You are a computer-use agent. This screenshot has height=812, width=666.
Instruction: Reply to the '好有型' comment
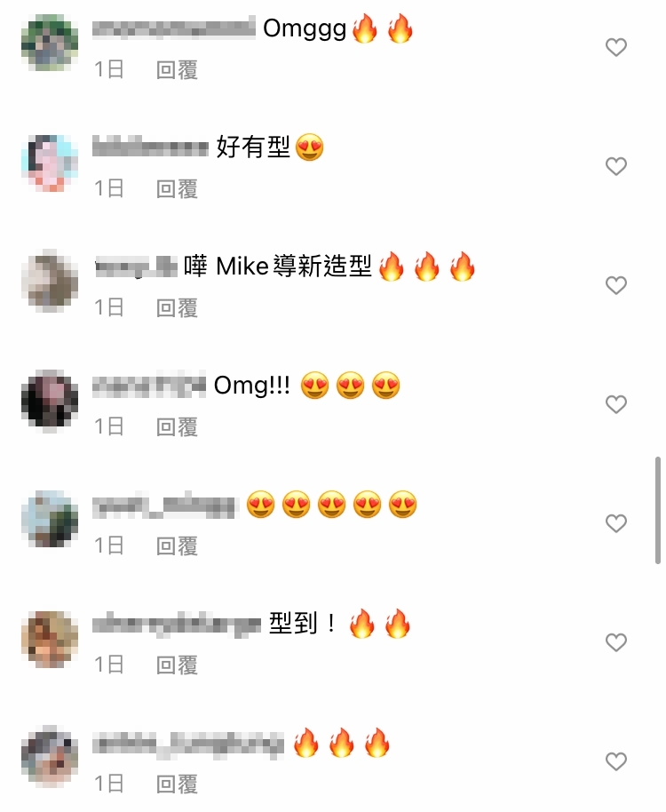click(x=177, y=189)
